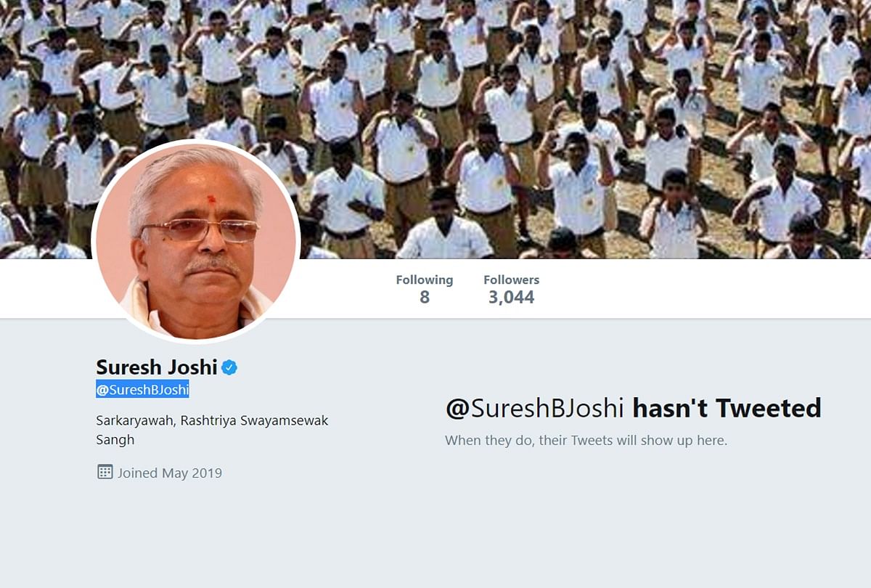Open the Following list via its label

(x=424, y=279)
